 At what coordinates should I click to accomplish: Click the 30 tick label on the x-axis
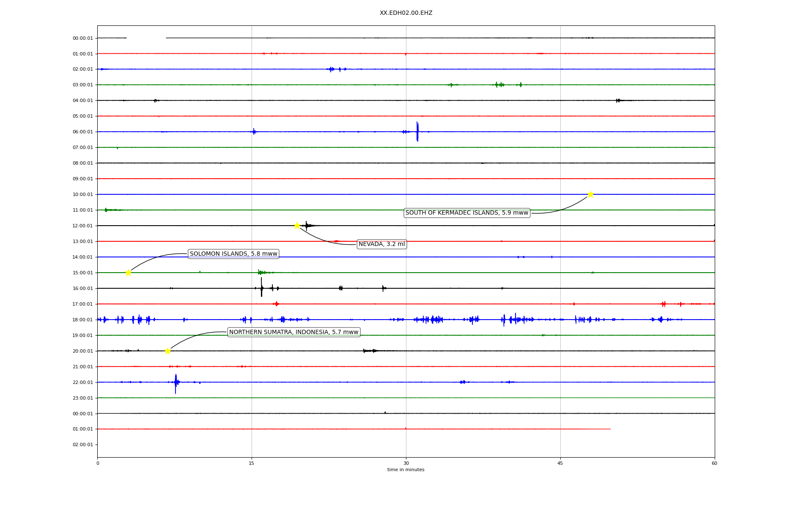[406, 463]
